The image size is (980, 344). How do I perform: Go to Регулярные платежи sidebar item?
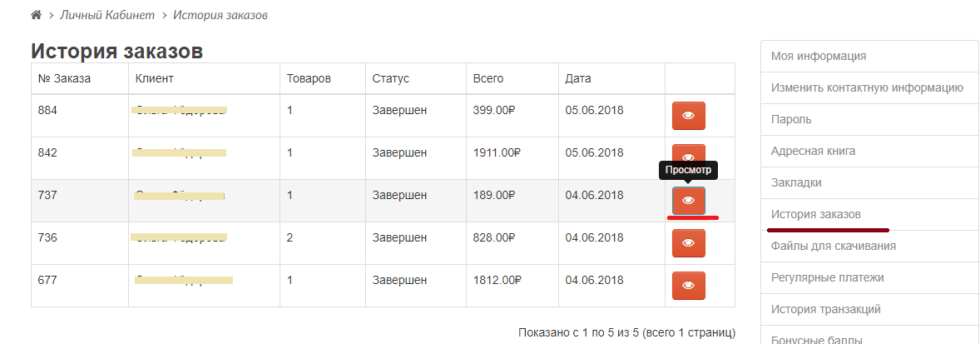click(x=827, y=277)
